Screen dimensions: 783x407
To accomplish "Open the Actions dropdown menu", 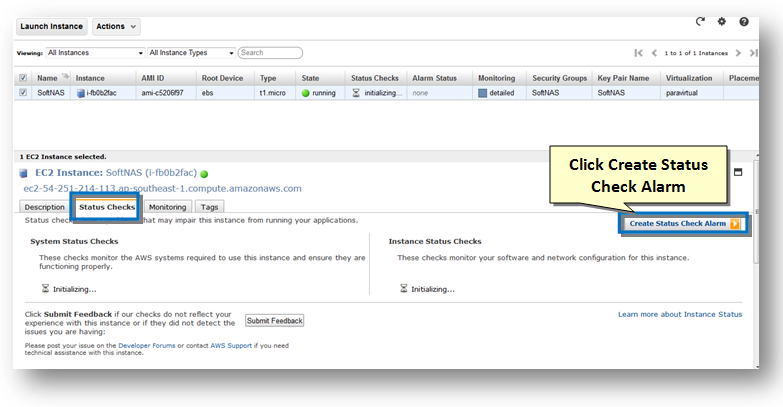I will pos(117,26).
